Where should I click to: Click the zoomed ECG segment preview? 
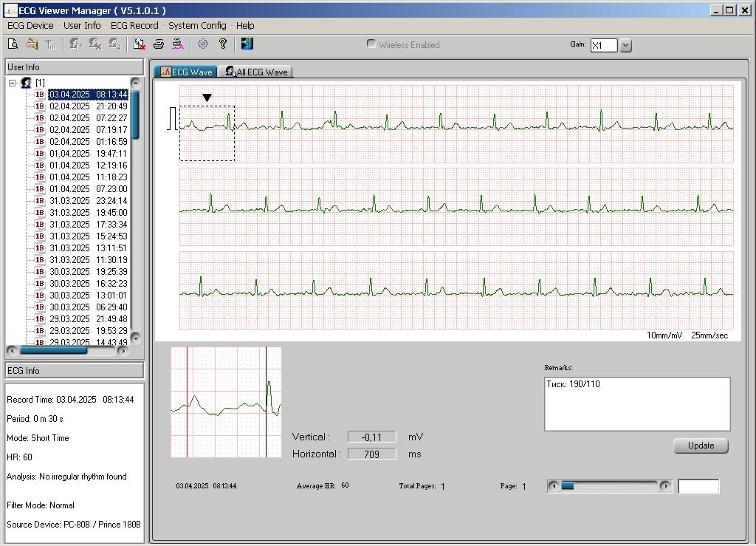coord(226,402)
